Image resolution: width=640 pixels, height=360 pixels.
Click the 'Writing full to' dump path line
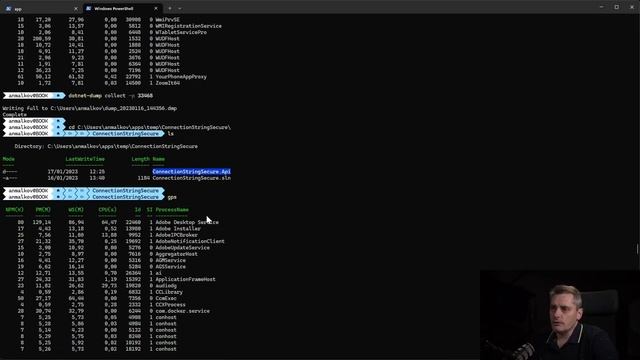coord(90,108)
